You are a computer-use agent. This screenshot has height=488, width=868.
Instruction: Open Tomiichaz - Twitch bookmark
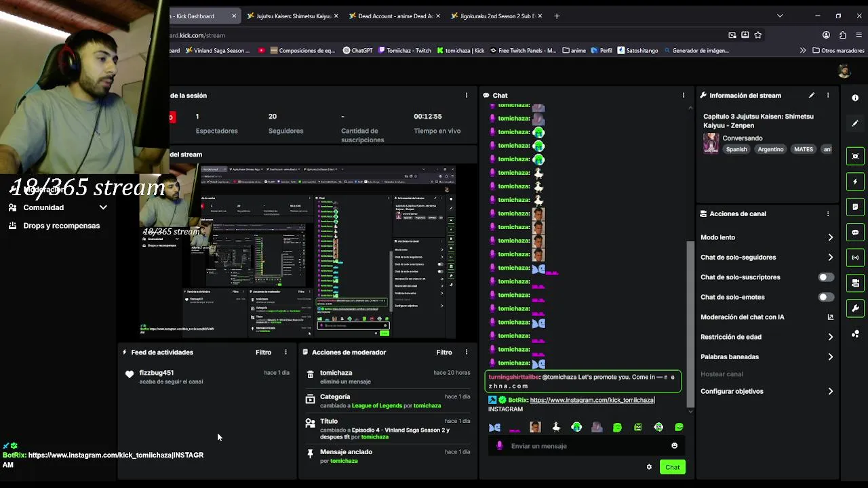[405, 50]
